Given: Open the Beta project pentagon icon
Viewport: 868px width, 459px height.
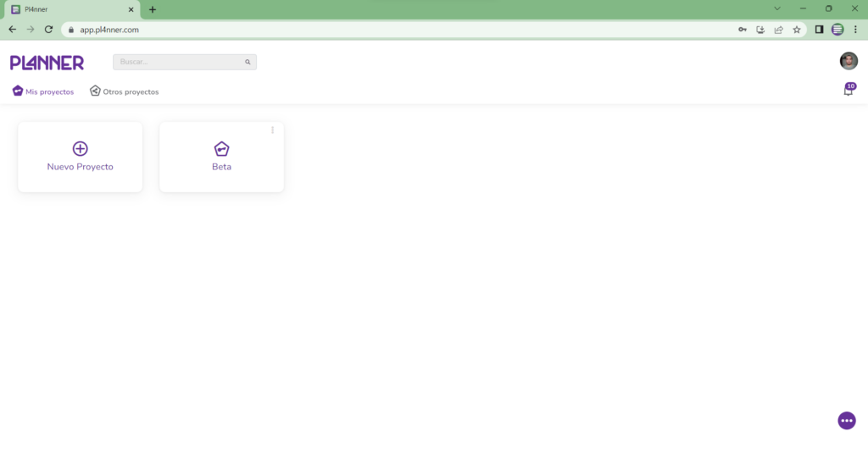Looking at the screenshot, I should point(221,148).
